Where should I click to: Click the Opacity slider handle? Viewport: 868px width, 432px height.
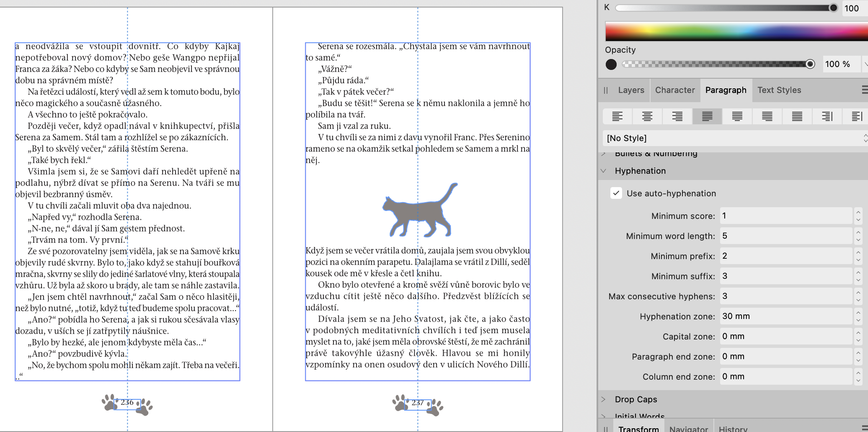click(810, 64)
